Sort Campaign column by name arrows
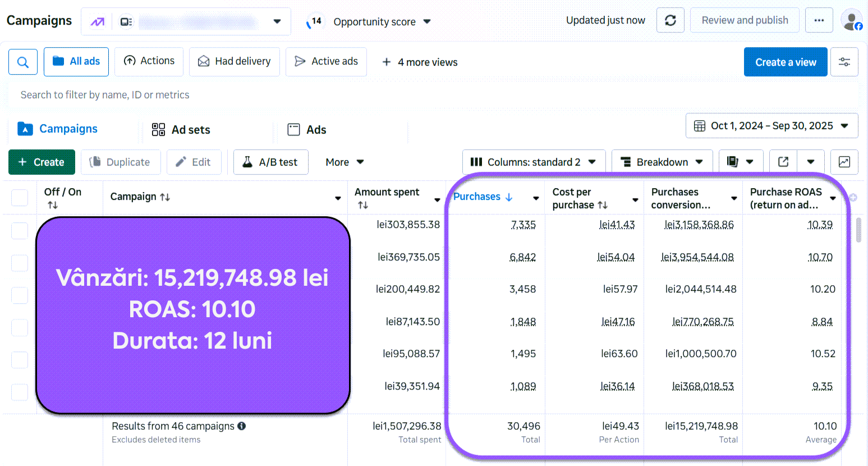 pos(165,197)
